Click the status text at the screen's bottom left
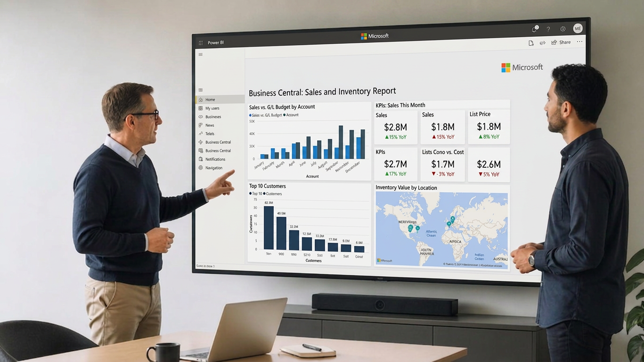644x362 pixels. tap(205, 266)
